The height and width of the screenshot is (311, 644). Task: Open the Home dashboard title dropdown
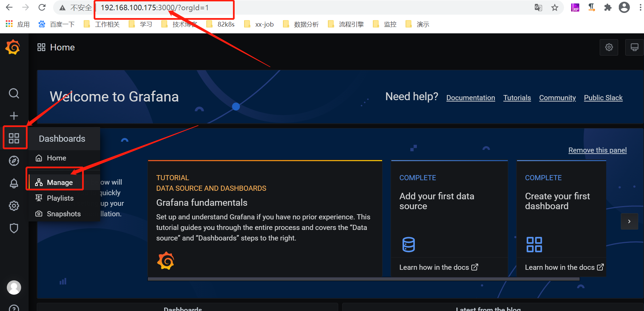62,47
